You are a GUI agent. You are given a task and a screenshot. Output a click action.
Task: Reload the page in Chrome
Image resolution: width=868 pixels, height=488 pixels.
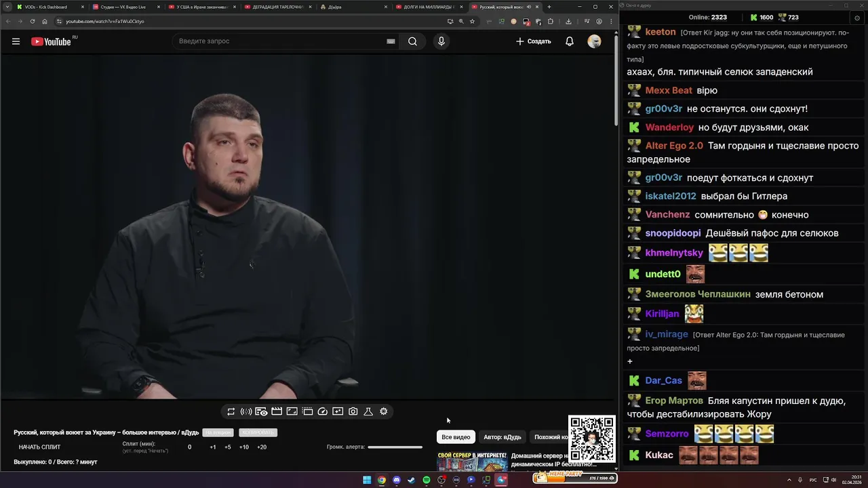32,21
